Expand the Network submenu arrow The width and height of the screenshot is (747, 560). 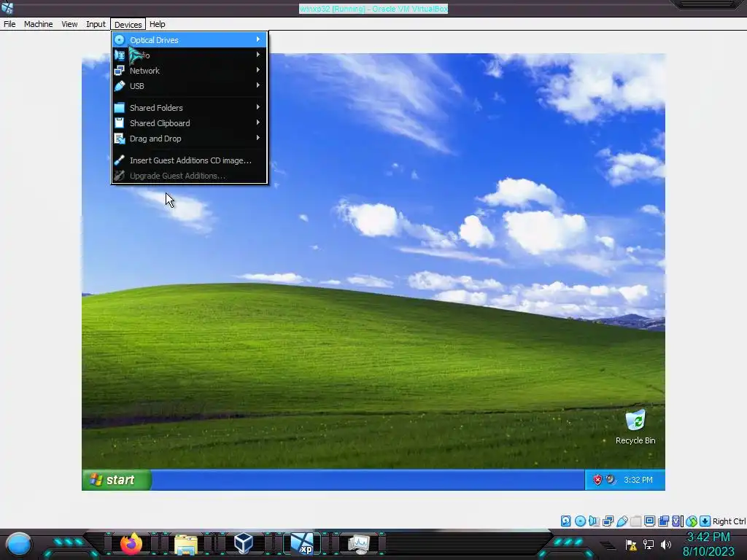click(x=258, y=70)
